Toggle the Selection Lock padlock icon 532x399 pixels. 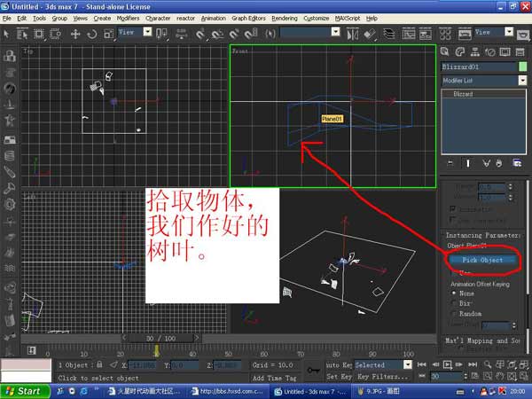coord(99,364)
